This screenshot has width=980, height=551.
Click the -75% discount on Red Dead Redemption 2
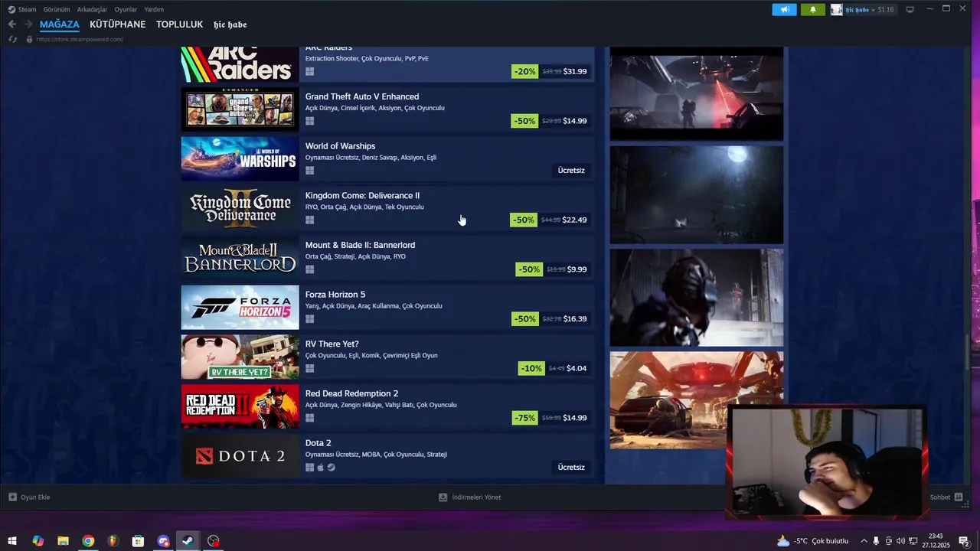coord(524,418)
